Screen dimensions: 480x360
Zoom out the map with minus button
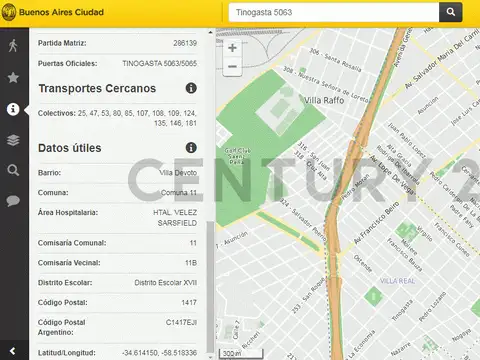[232, 66]
